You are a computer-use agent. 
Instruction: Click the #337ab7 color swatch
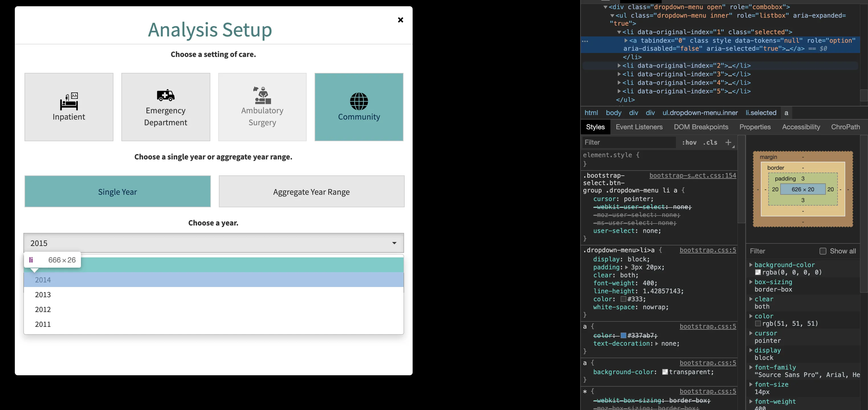pos(624,335)
